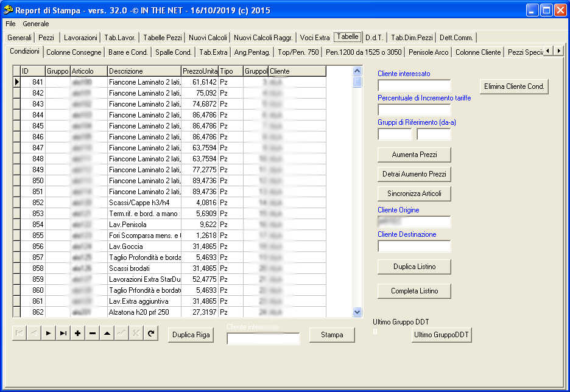The height and width of the screenshot is (392, 570).
Task: Focus bottom Cliente interessato field near Stampa
Action: [x=263, y=338]
